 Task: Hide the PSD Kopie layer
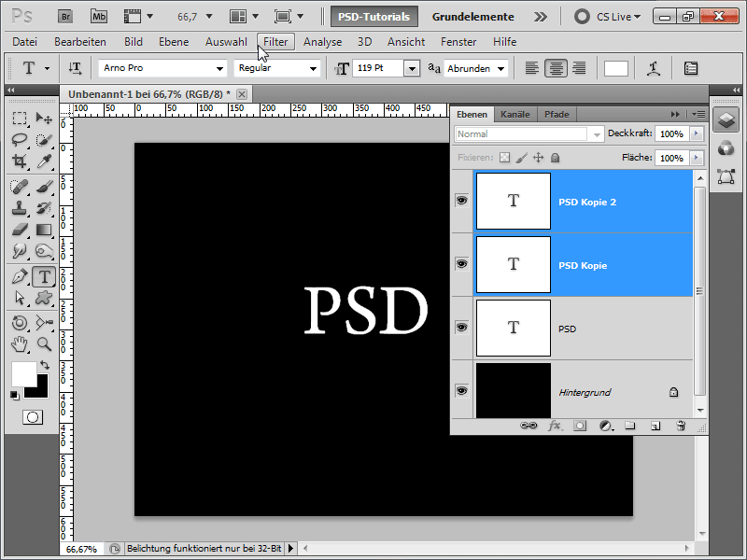click(461, 264)
